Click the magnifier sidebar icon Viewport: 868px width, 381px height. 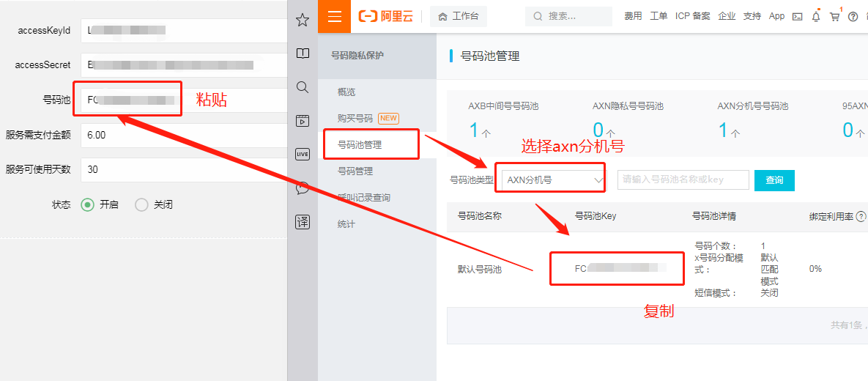303,87
